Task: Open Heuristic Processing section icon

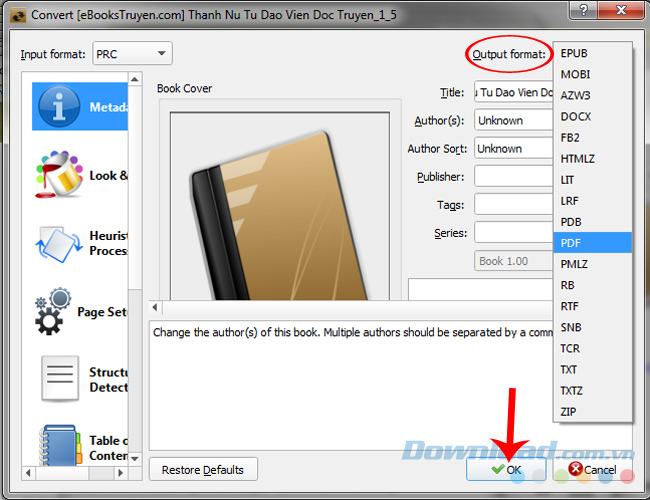Action: [x=59, y=244]
